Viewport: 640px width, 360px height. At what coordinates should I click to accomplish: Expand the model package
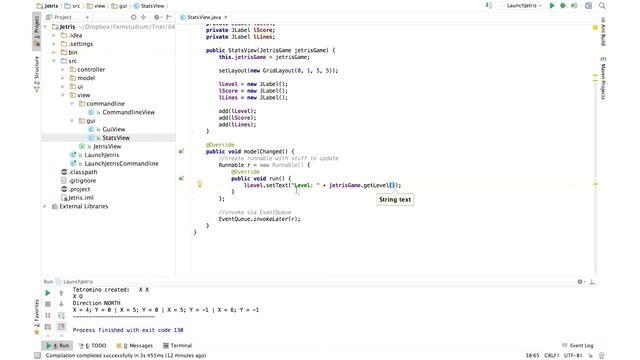click(x=63, y=78)
